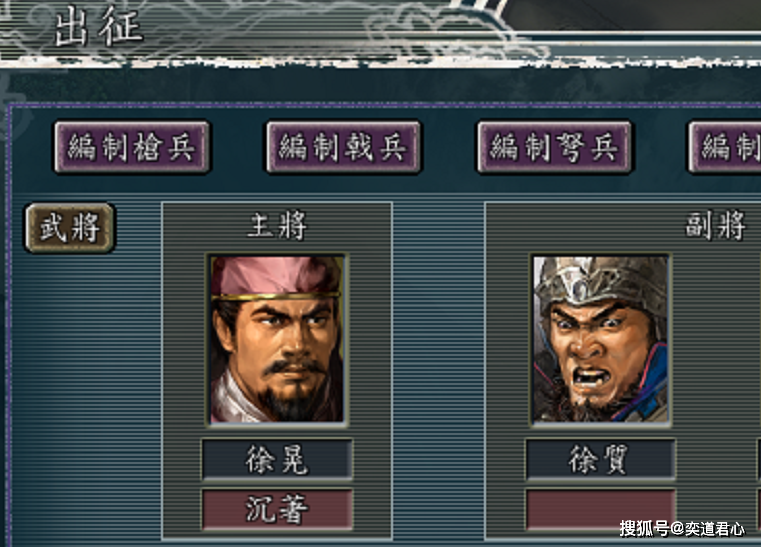Click the 編制槍兵 spear troop button
761x547 pixels.
[132, 148]
